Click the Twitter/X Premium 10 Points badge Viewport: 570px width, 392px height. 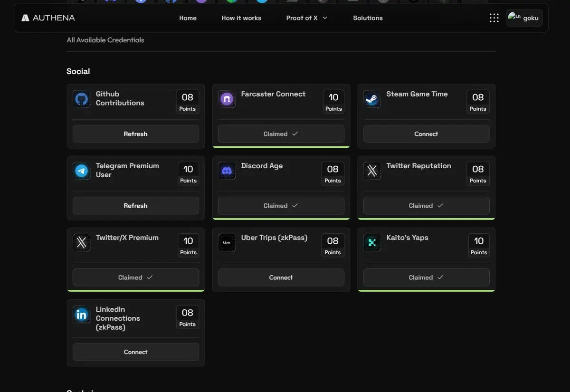pyautogui.click(x=188, y=246)
